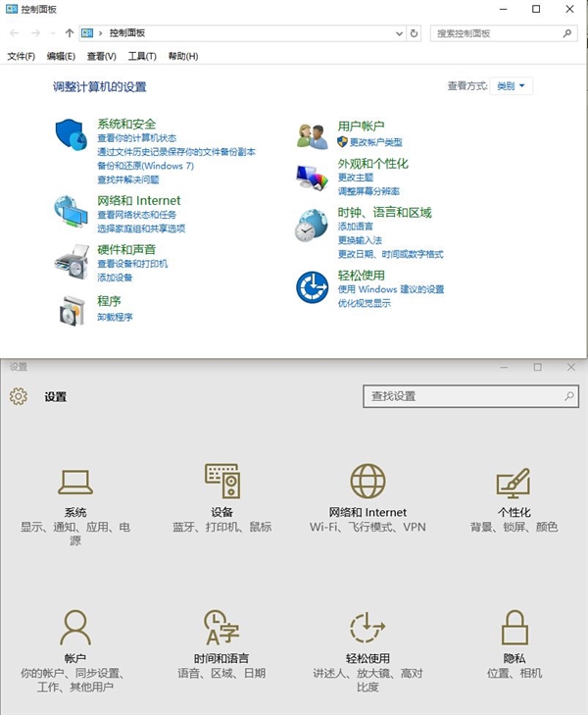Click 查看你的计算机状态 link

click(x=136, y=137)
